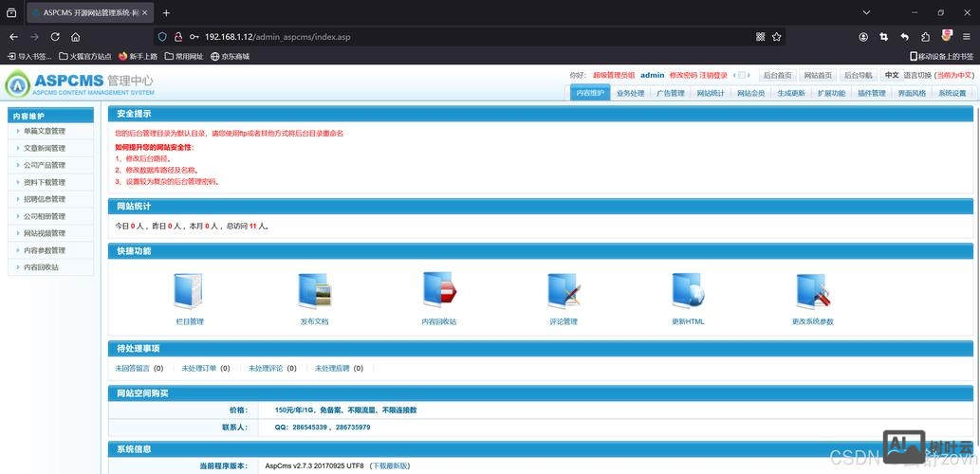Open the 发布文档 shortcut icon
980x474 pixels.
pos(314,291)
